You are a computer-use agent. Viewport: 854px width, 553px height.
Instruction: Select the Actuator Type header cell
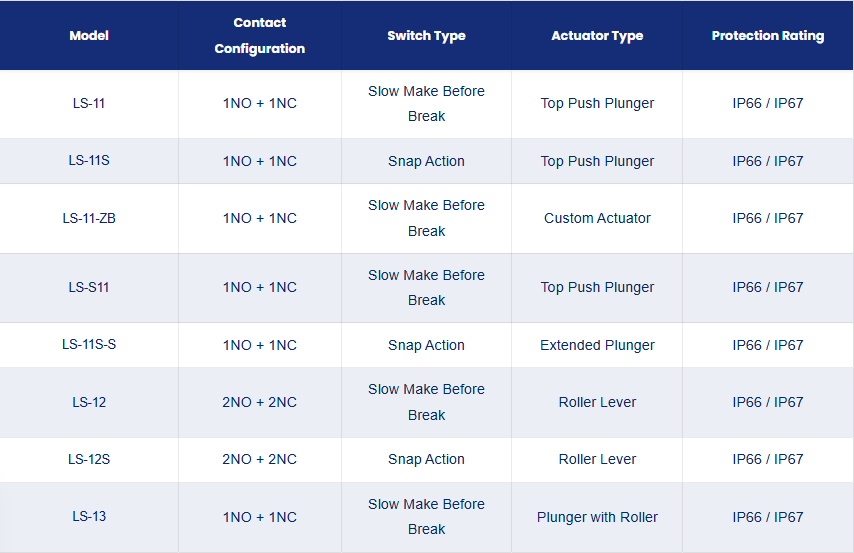tap(597, 35)
